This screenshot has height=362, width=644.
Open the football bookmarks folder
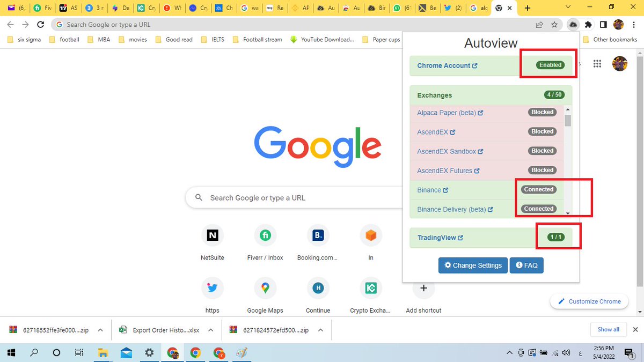64,39
